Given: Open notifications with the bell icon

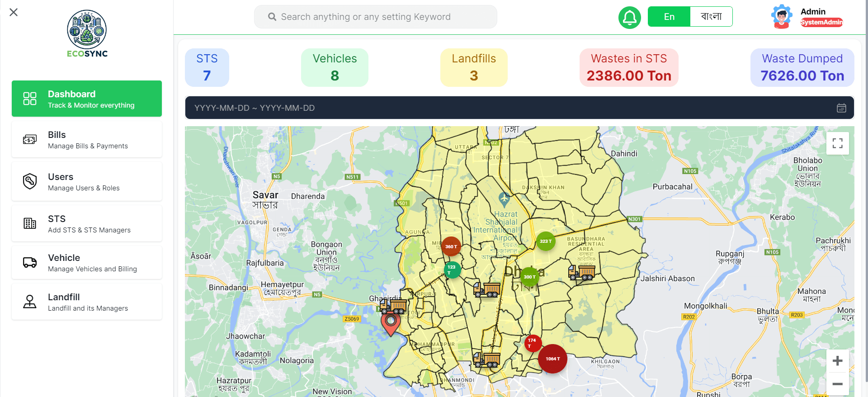Looking at the screenshot, I should pos(630,18).
